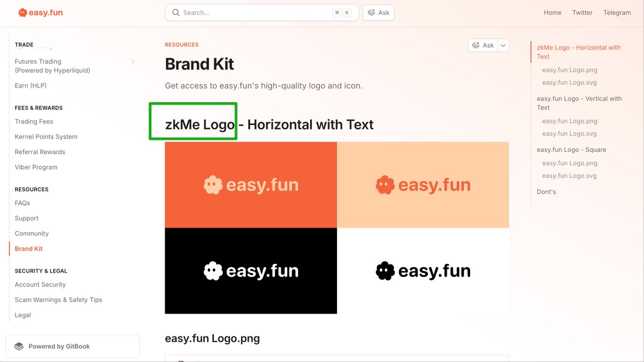
Task: Open Scam Warnings & Safety Tips
Action: 58,300
